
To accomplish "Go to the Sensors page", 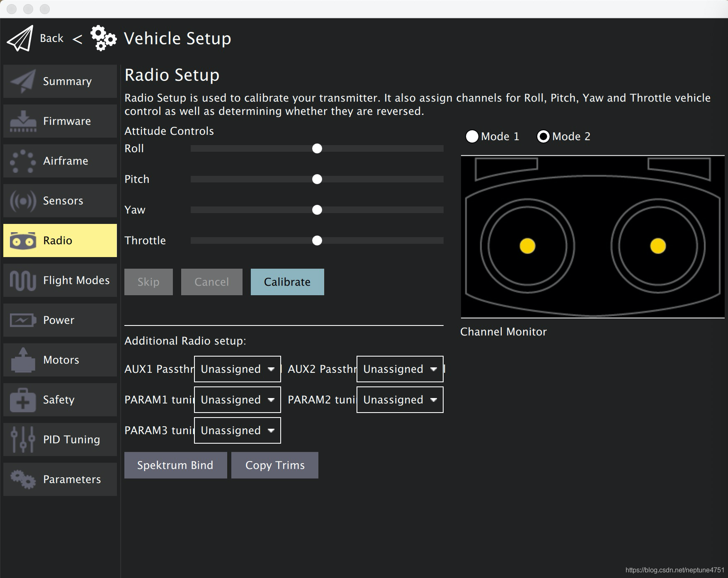I will pyautogui.click(x=60, y=201).
